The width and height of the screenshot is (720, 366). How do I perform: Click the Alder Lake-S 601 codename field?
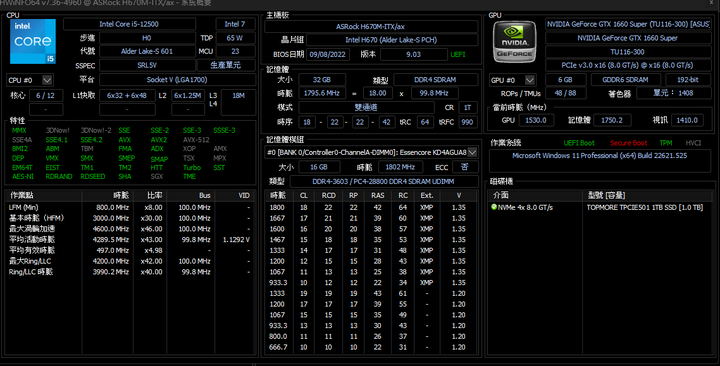click(147, 51)
